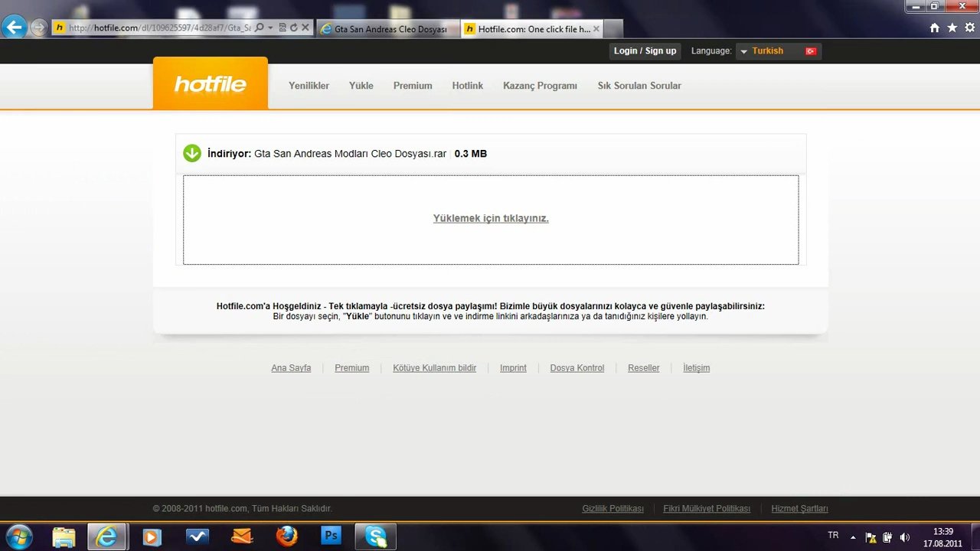
Task: Switch to Gta San Andreas Cleo Dosyası tab
Action: pyautogui.click(x=387, y=29)
